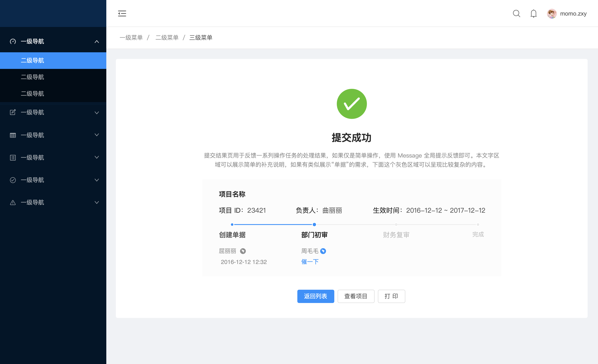This screenshot has width=598, height=364.
Task: Click the 查看项目 button
Action: coord(356,296)
